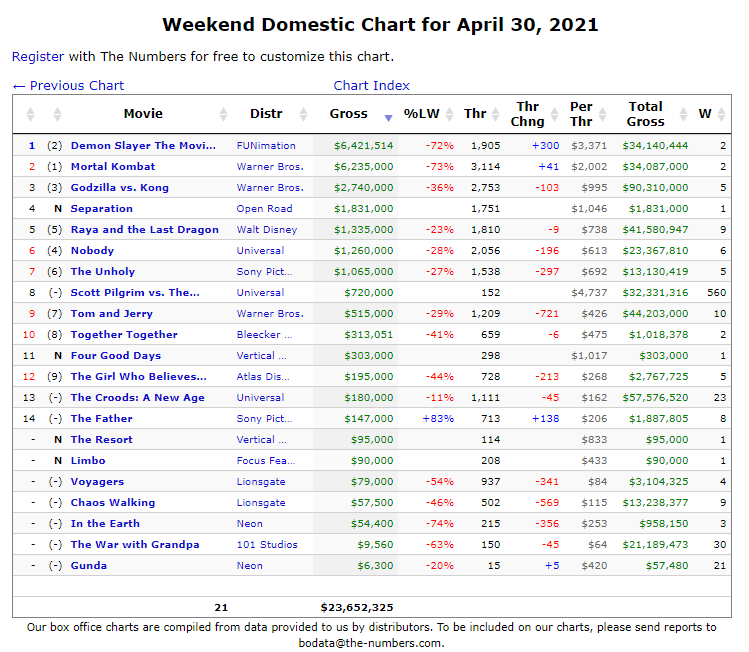Select the +83% value for The Father

click(x=438, y=419)
